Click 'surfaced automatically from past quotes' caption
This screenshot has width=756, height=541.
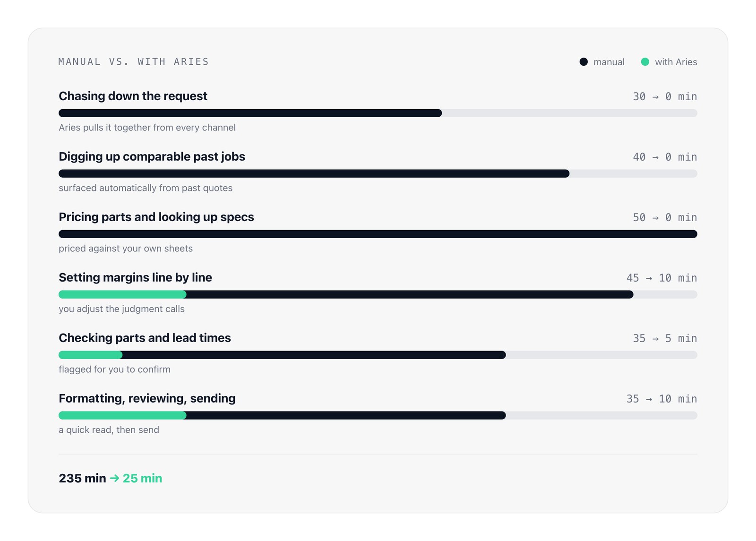click(x=146, y=188)
